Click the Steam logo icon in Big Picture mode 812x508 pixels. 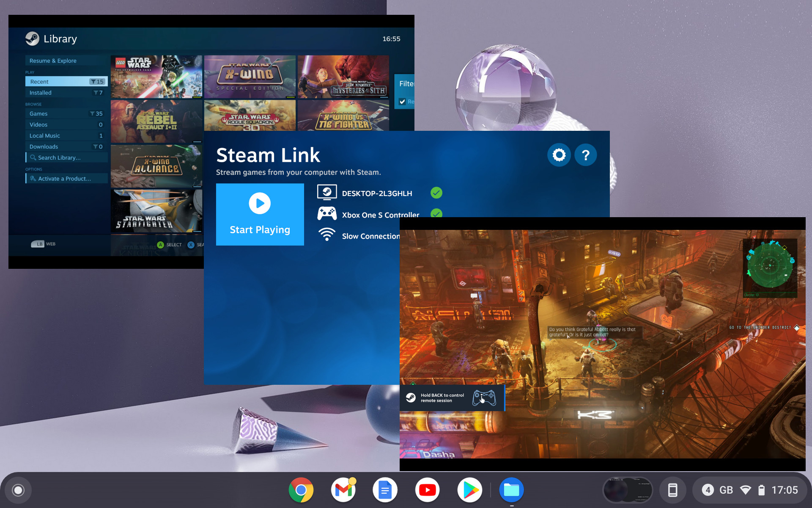pyautogui.click(x=32, y=39)
